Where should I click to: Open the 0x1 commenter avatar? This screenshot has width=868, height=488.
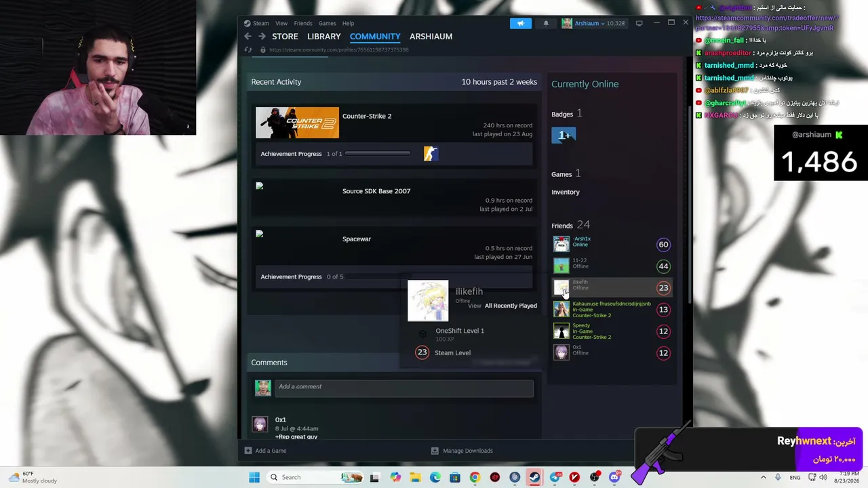pyautogui.click(x=260, y=425)
